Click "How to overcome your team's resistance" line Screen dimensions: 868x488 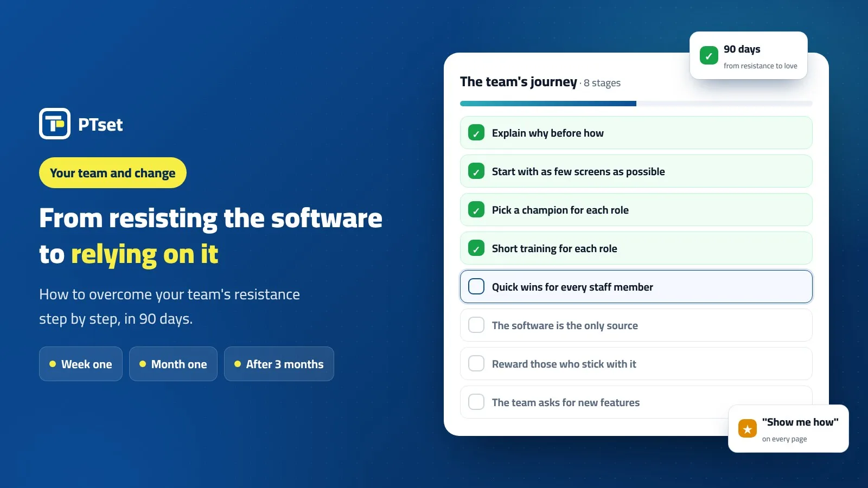coord(169,294)
